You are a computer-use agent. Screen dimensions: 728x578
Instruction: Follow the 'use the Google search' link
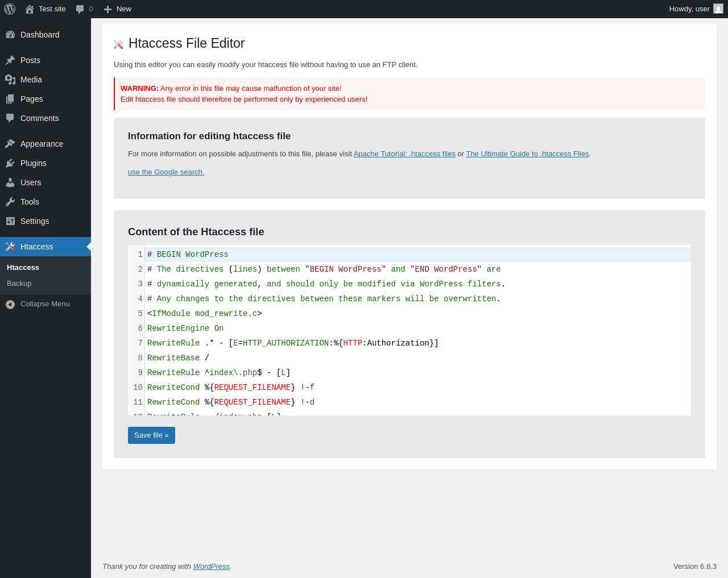[166, 172]
